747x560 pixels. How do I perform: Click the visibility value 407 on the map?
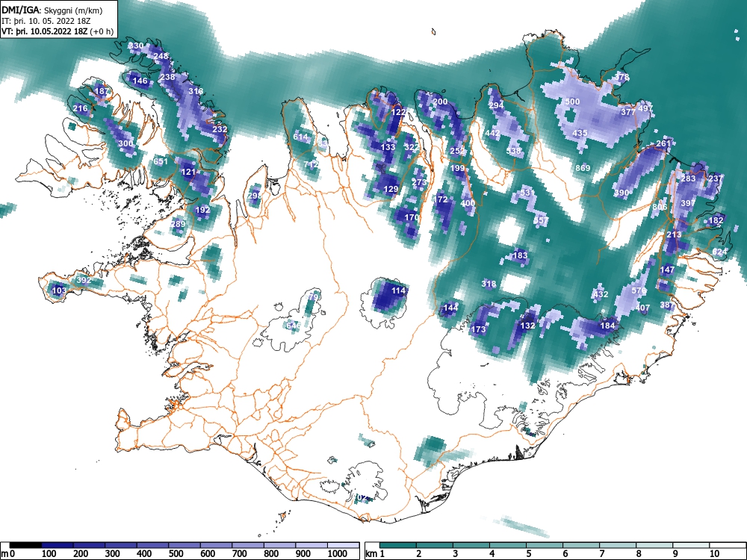(x=642, y=308)
